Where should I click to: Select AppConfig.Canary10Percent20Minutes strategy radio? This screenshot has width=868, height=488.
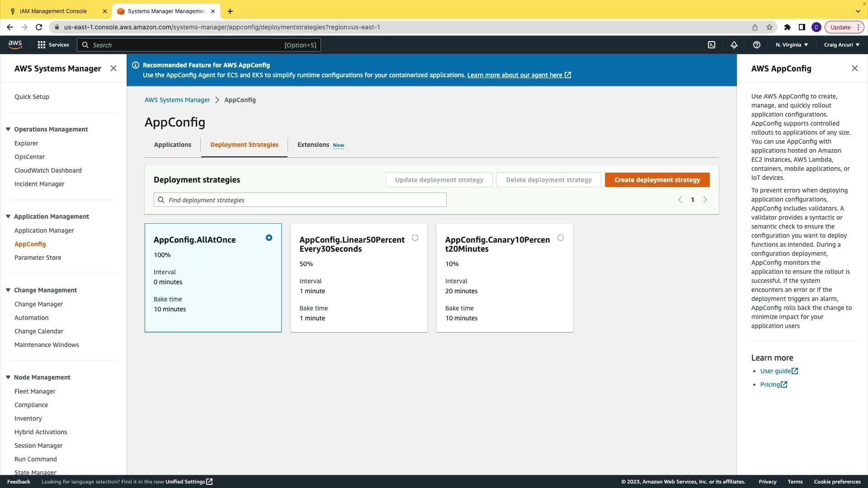[561, 238]
